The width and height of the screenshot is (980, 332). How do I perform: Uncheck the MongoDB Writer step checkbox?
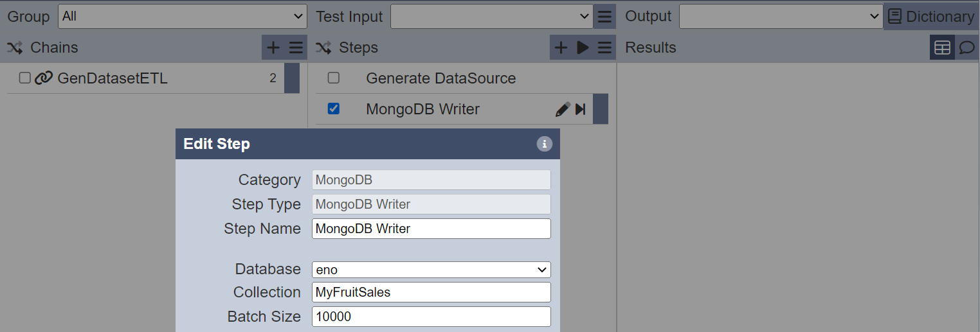tap(333, 109)
